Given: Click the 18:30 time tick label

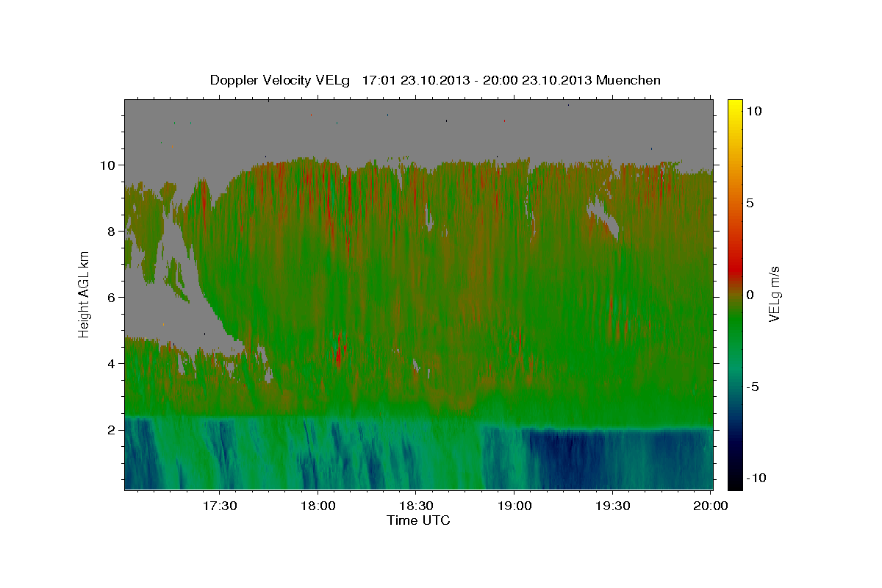Looking at the screenshot, I should (415, 506).
